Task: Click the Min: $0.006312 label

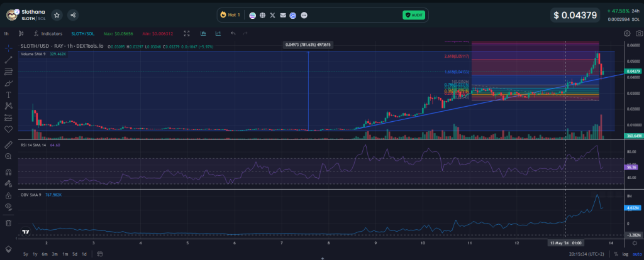Action: tap(158, 34)
